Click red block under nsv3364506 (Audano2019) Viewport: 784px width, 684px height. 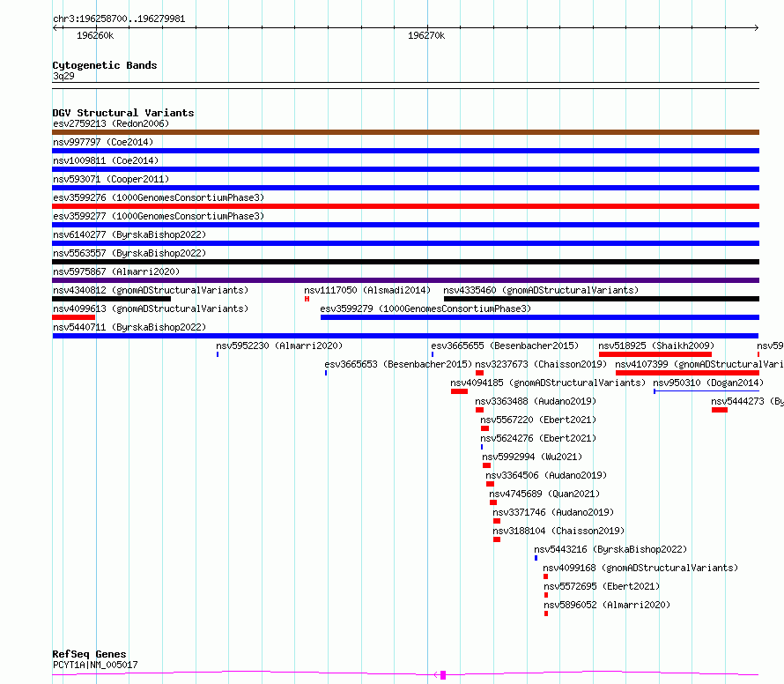pos(490,485)
